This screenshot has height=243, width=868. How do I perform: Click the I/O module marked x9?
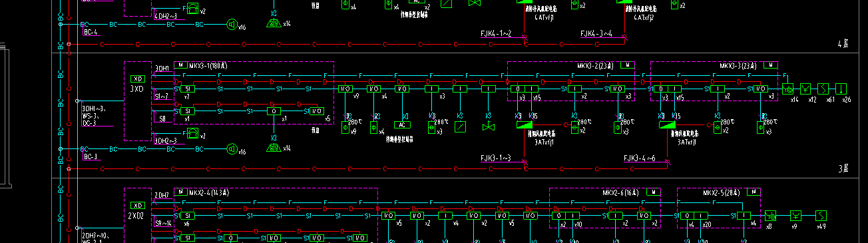pyautogui.click(x=345, y=89)
